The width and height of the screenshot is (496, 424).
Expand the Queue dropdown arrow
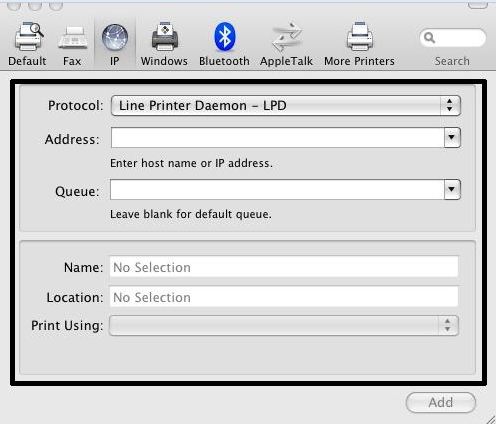452,189
